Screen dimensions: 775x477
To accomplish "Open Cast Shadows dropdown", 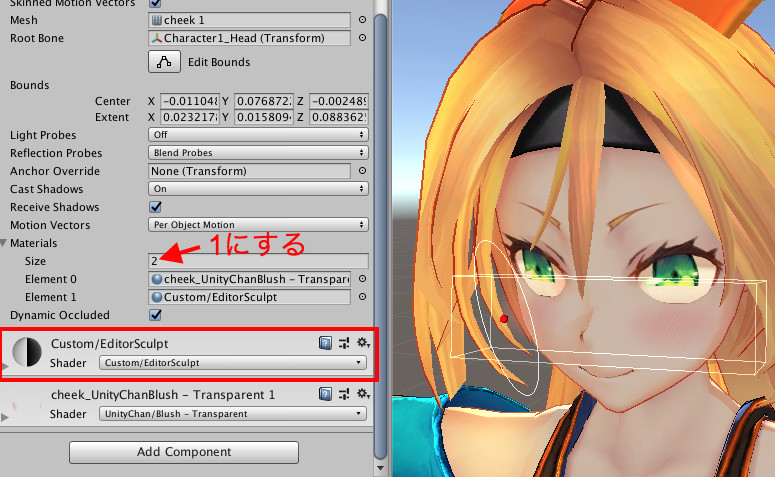I will tap(258, 188).
